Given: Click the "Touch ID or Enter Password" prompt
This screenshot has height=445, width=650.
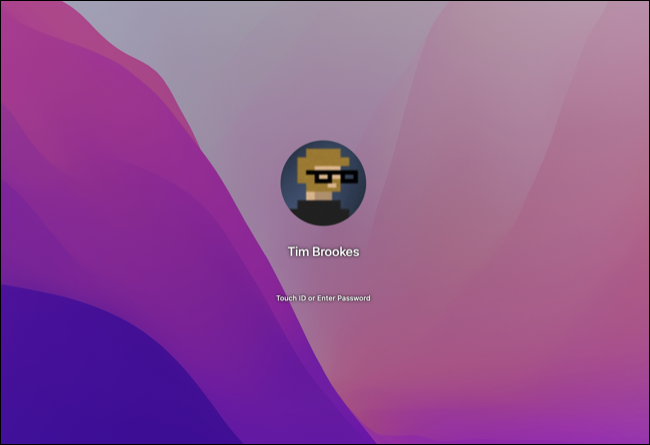Looking at the screenshot, I should click(x=323, y=298).
